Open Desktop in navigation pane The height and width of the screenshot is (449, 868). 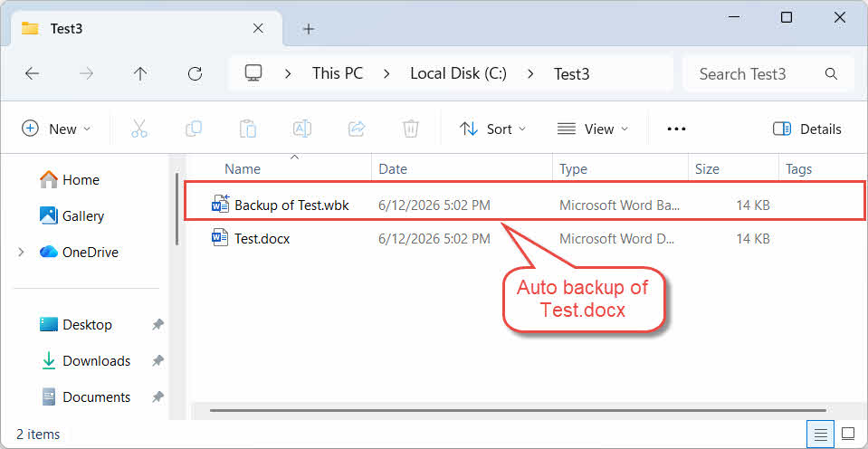[75, 324]
